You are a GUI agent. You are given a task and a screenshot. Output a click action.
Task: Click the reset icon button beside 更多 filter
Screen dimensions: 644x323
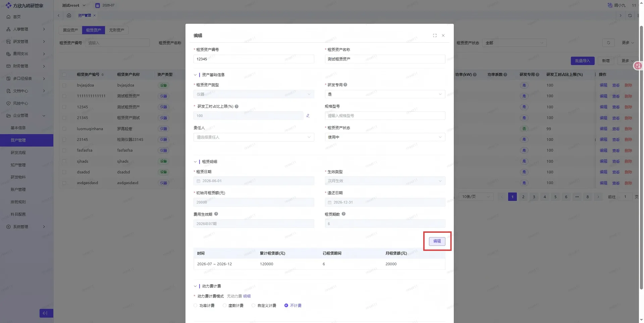[x=608, y=43]
